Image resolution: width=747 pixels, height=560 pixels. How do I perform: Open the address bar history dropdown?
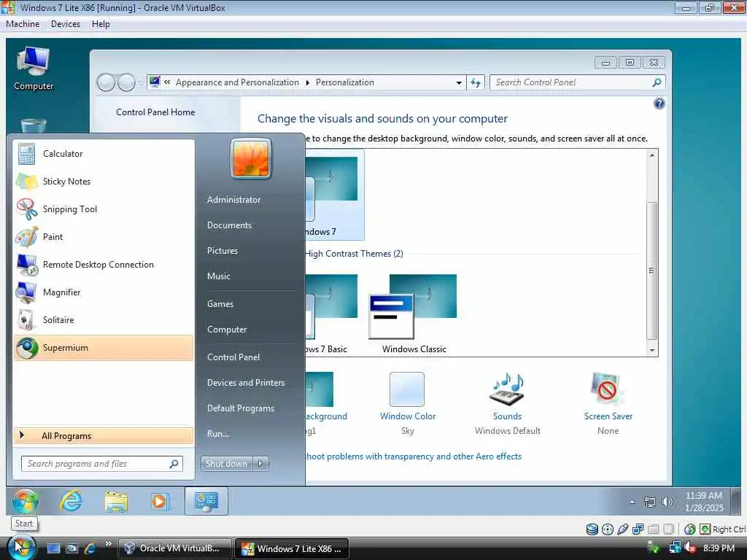click(459, 82)
